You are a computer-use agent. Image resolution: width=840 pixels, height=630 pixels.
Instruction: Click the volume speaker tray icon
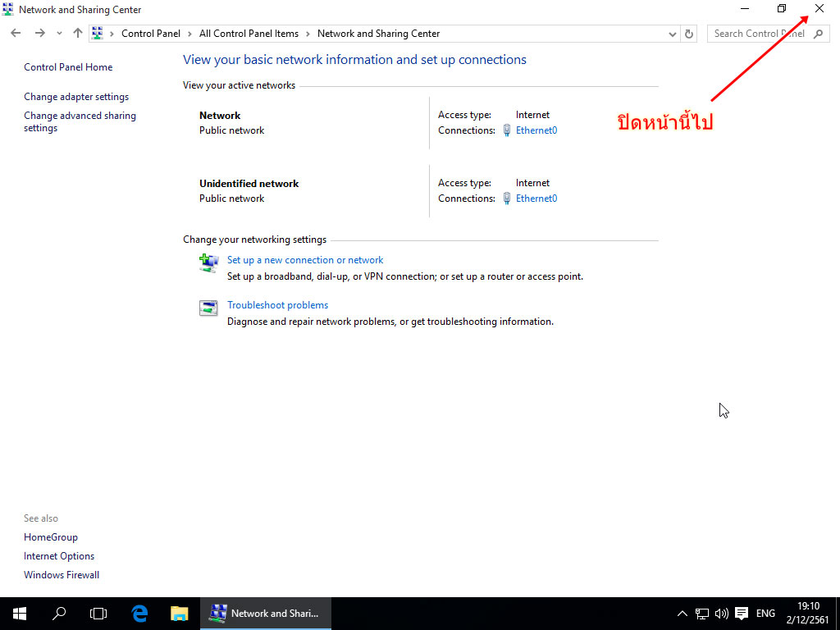[722, 613]
